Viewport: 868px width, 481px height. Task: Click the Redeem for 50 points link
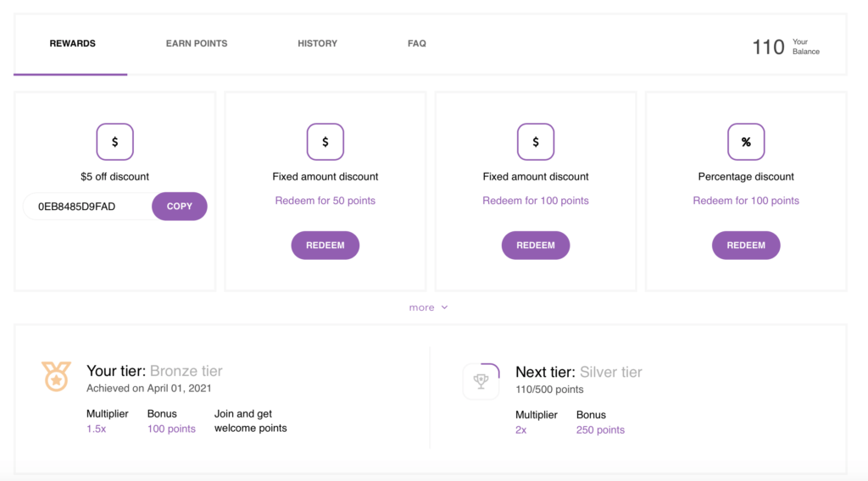click(325, 201)
